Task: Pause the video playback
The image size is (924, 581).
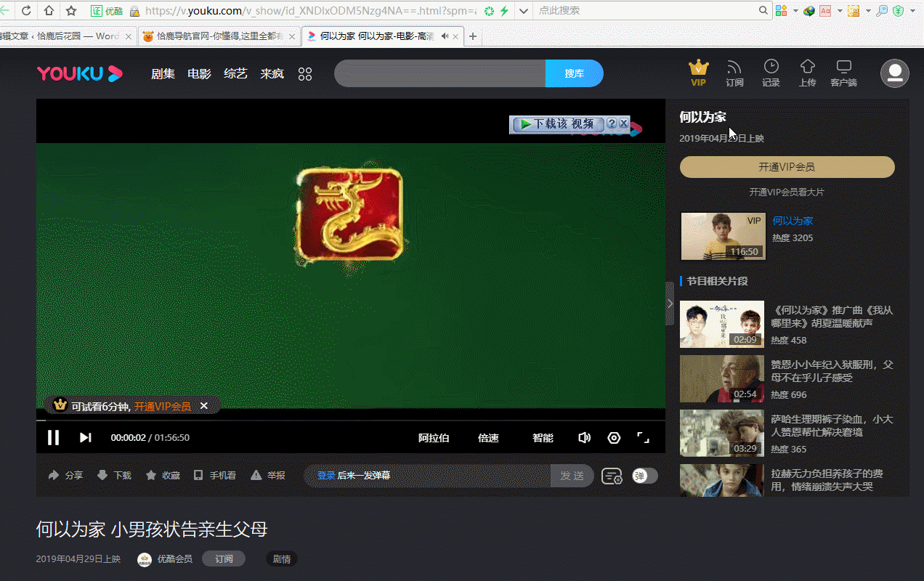Action: click(x=53, y=437)
